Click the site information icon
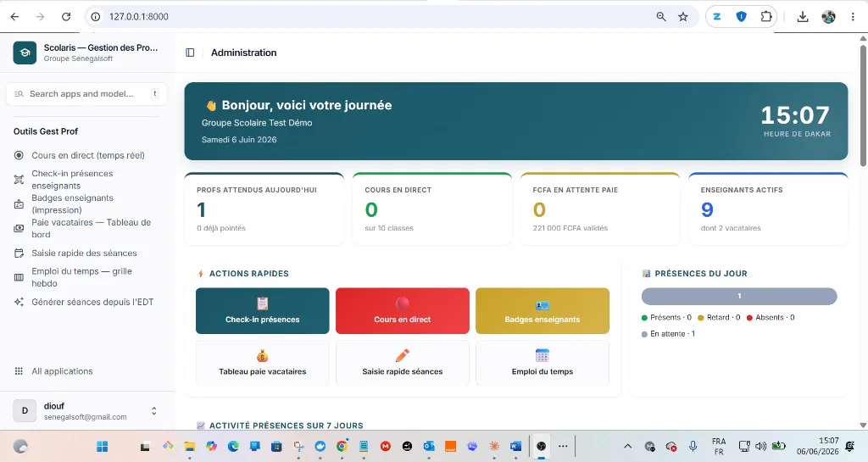Image resolution: width=868 pixels, height=462 pixels. click(x=96, y=17)
